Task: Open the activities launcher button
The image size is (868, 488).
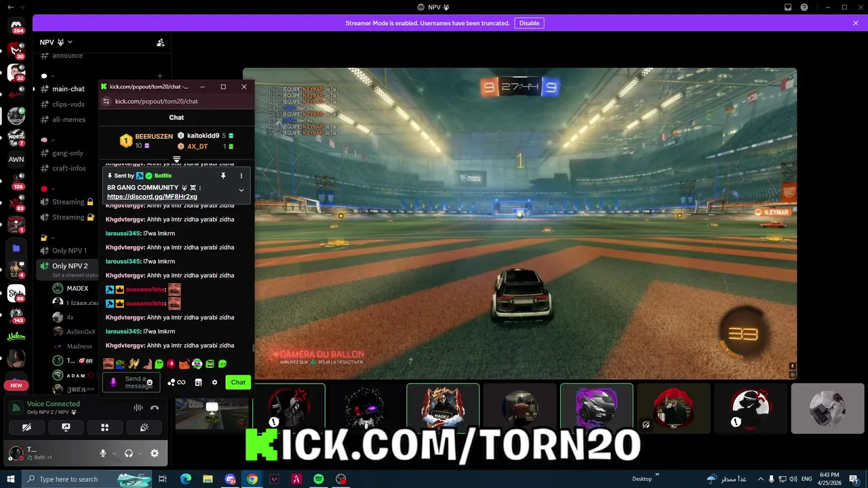Action: point(104,428)
